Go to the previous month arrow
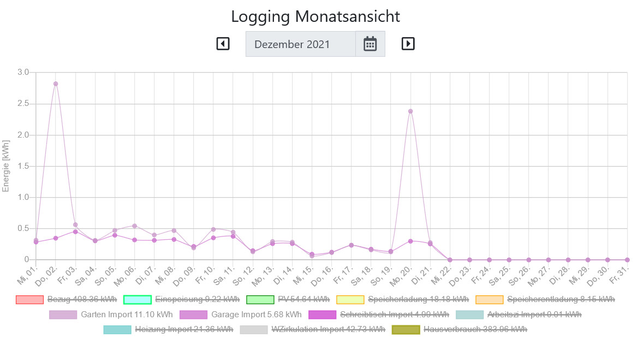The image size is (644, 344). (x=223, y=44)
